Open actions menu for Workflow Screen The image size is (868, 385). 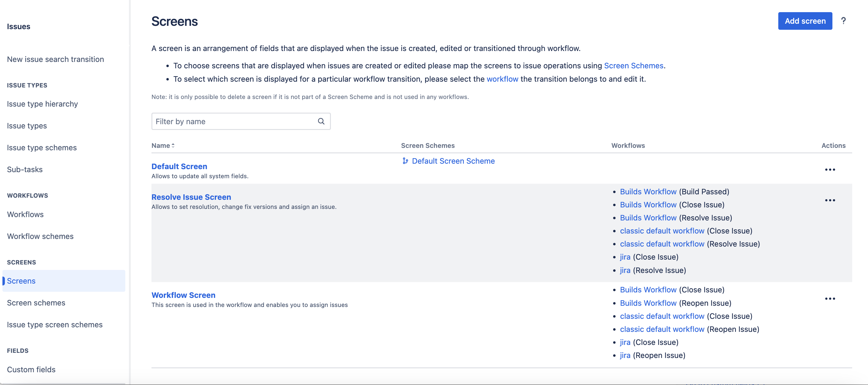coord(830,298)
